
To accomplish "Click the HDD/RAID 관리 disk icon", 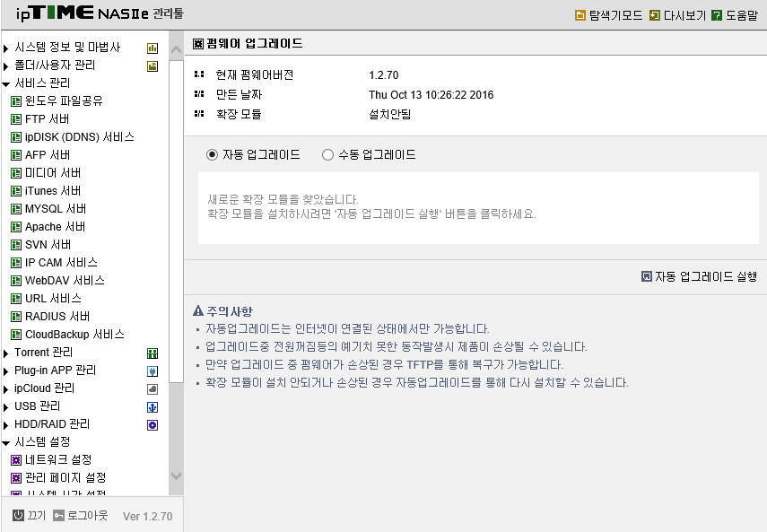I will 153,425.
